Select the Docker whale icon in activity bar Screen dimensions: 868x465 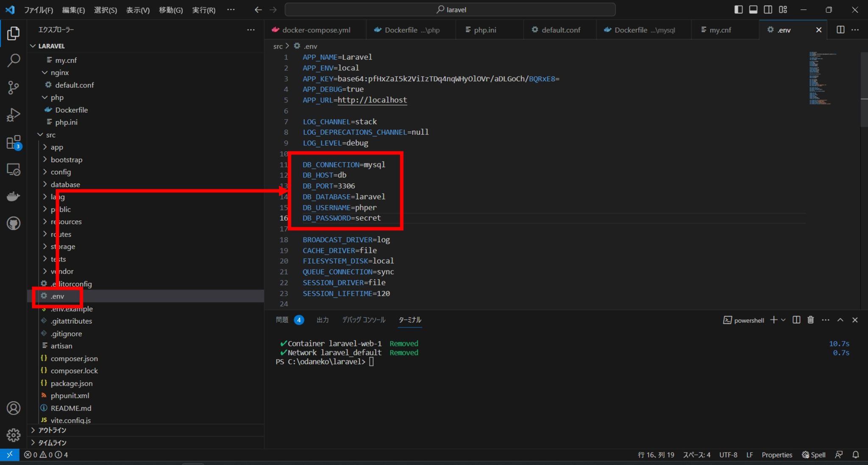point(14,196)
